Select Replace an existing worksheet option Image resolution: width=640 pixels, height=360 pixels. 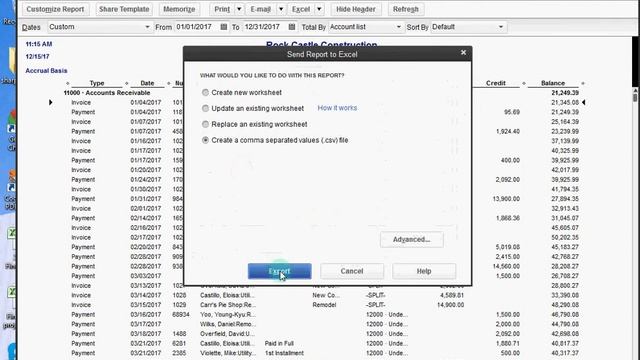click(x=205, y=124)
